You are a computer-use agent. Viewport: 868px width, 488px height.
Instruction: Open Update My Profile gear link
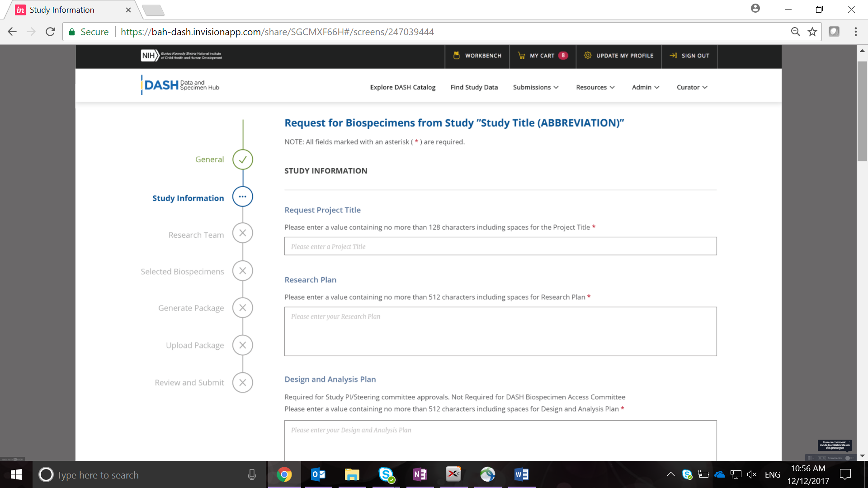[x=618, y=56]
